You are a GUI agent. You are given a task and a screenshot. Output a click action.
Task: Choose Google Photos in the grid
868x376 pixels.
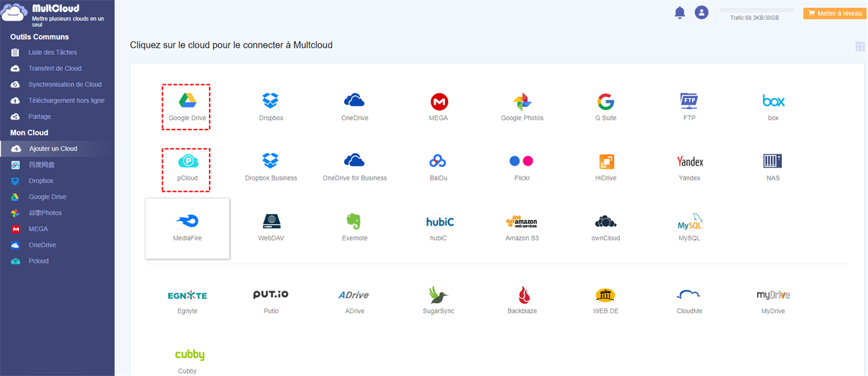[x=522, y=102]
